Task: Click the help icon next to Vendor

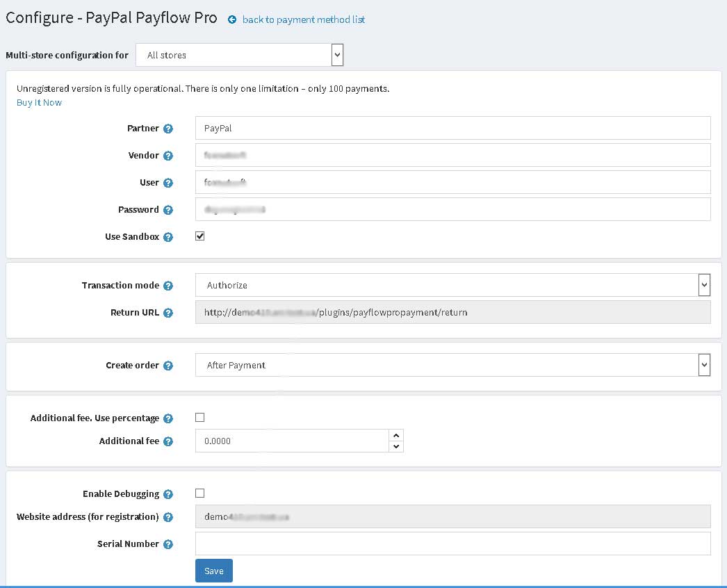Action: point(168,156)
